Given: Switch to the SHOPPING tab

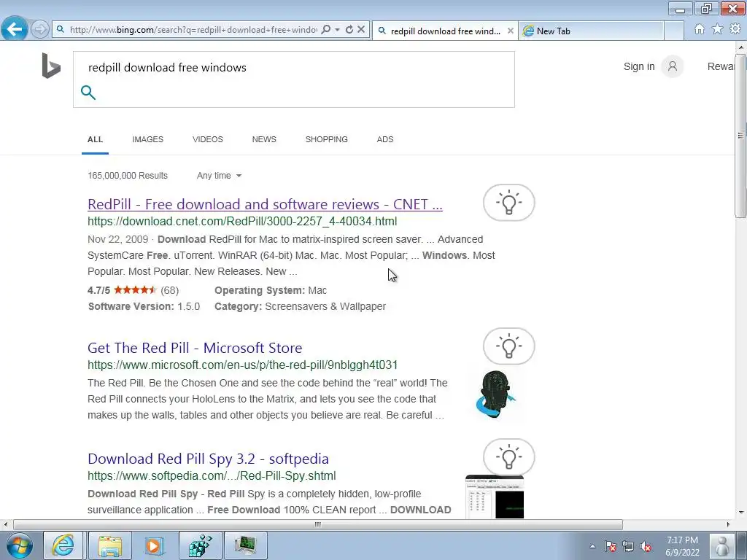Looking at the screenshot, I should click(326, 139).
